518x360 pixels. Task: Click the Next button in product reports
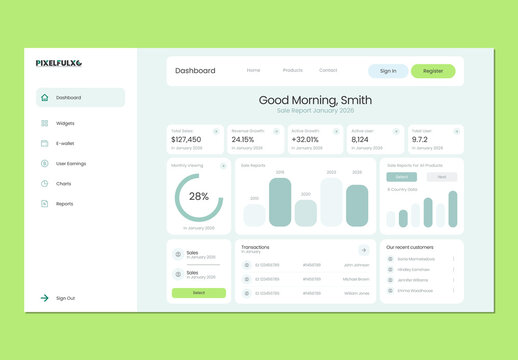(x=442, y=177)
